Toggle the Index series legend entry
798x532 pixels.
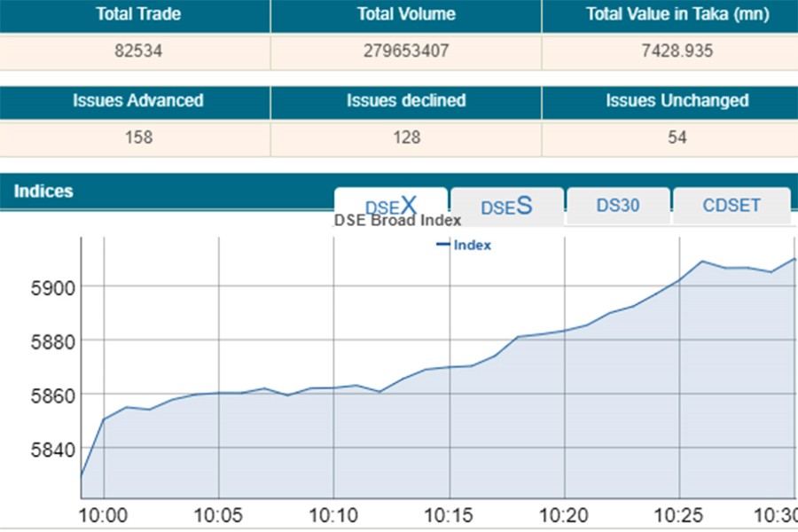(x=464, y=246)
